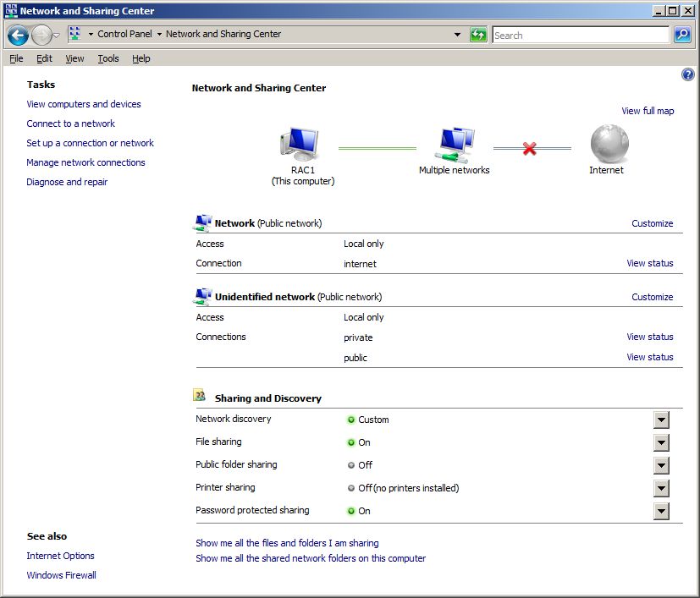
Task: Click the RAC1 This computer icon
Action: 300,144
